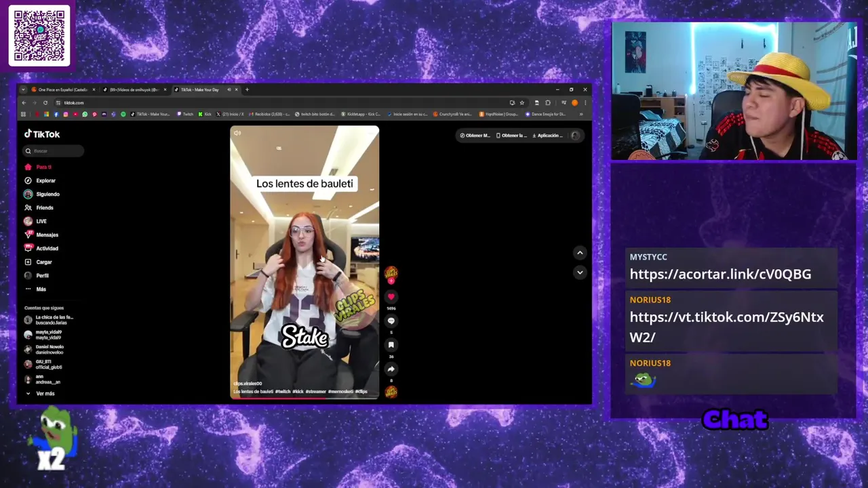Open the Actividad notifications

[x=41, y=248]
